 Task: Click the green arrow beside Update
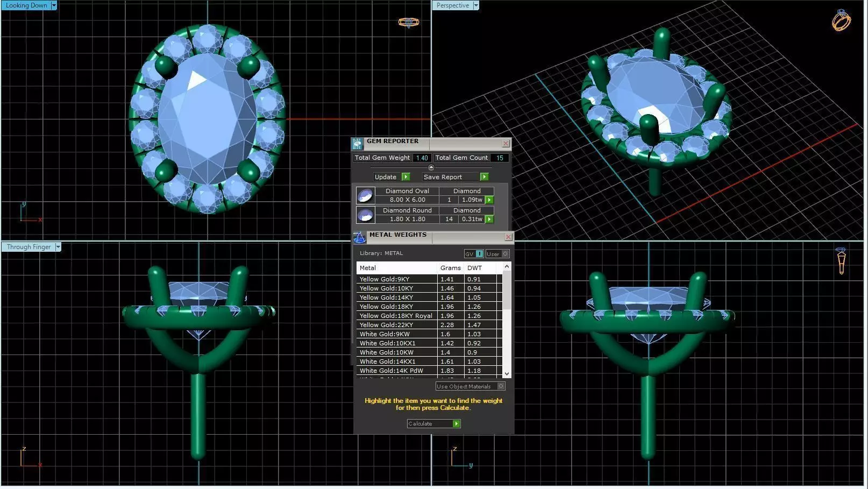[406, 177]
